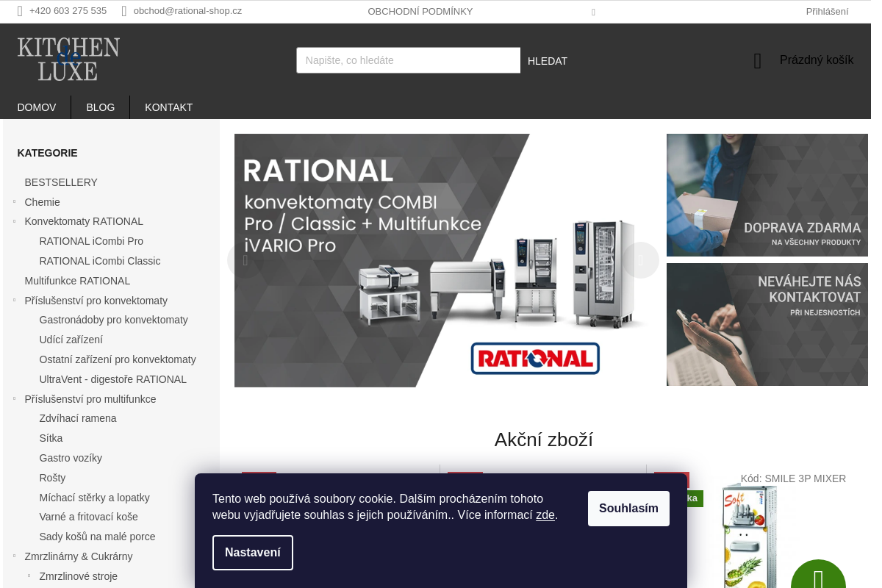Go to previous banner slide arrow
Viewport: 882px width, 588px height.
(x=245, y=260)
